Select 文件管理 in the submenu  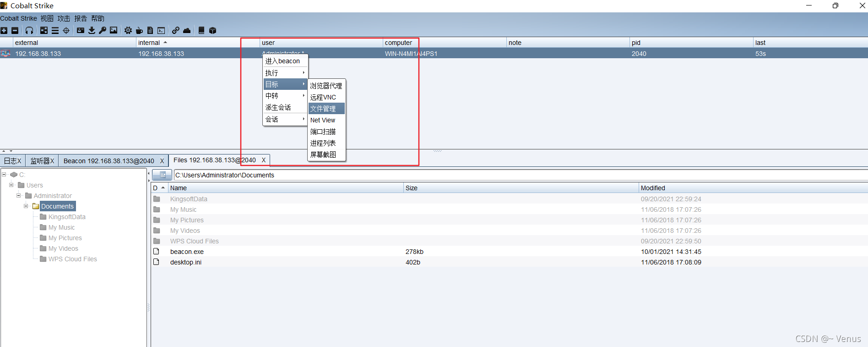point(326,108)
